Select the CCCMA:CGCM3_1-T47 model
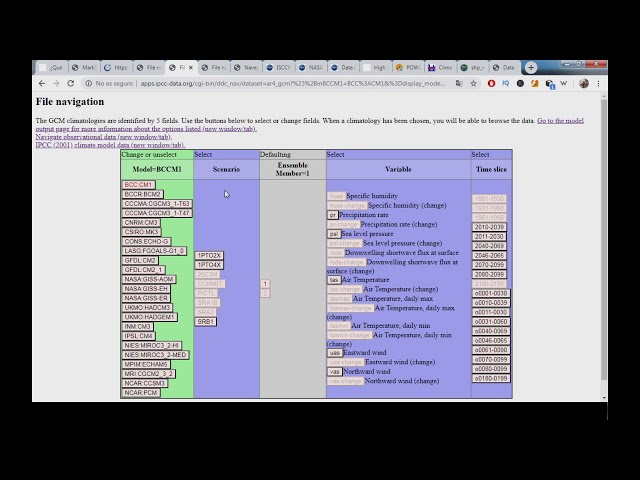 157,213
